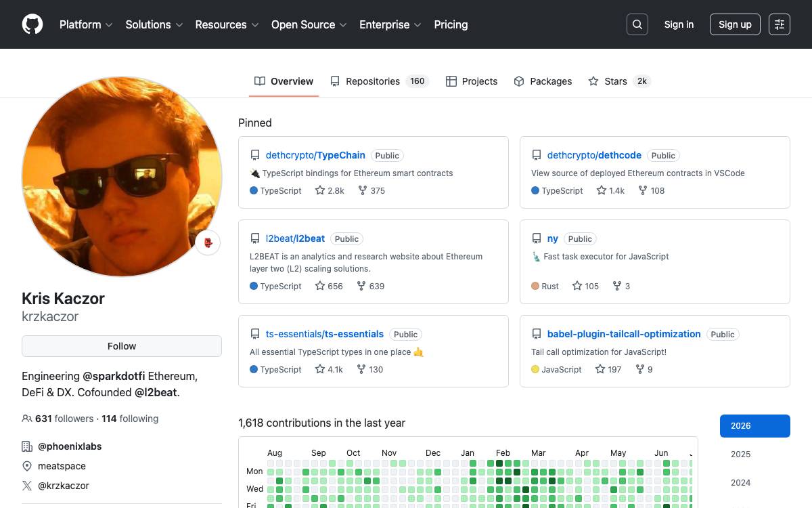The width and height of the screenshot is (812, 508).
Task: Click the meatspace location text
Action: [62, 466]
